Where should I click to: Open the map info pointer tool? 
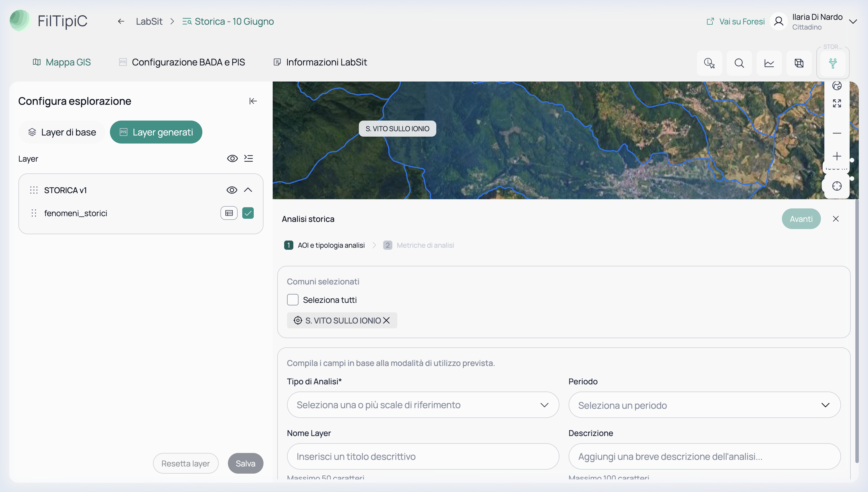click(x=709, y=63)
